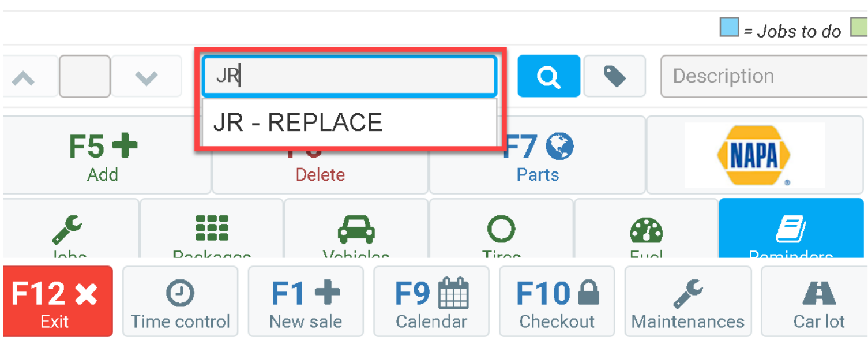Screen dimensions: 868x359
Task: Click the Description input field
Action: pos(764,76)
